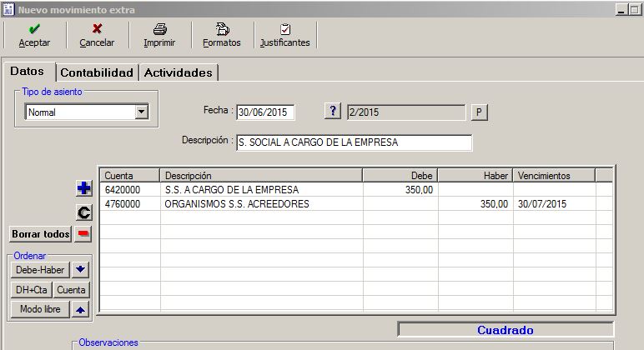This screenshot has height=350, width=644.
Task: Click the Haber column header
Action: pos(475,176)
